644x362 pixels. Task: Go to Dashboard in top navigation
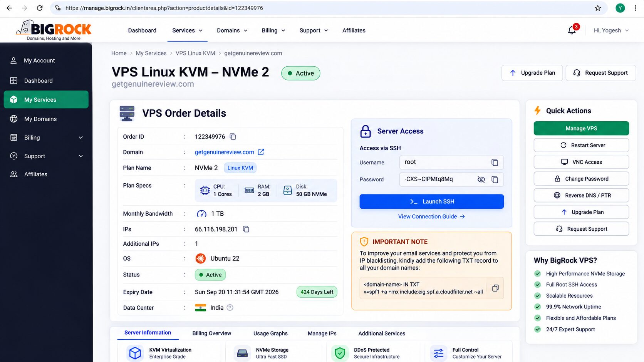(x=142, y=30)
